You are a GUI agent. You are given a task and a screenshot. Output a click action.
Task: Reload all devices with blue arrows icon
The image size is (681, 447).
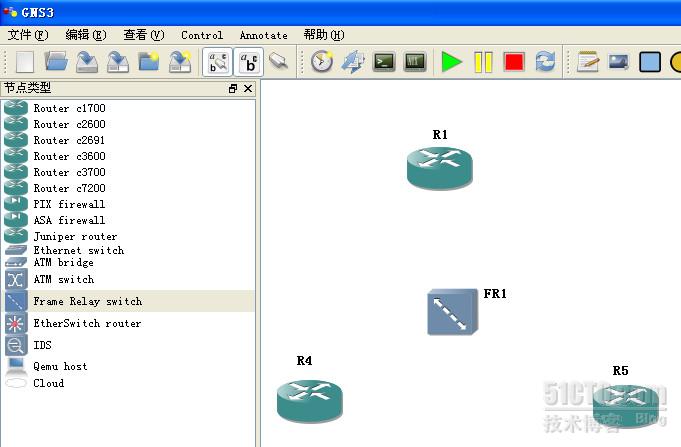[545, 61]
